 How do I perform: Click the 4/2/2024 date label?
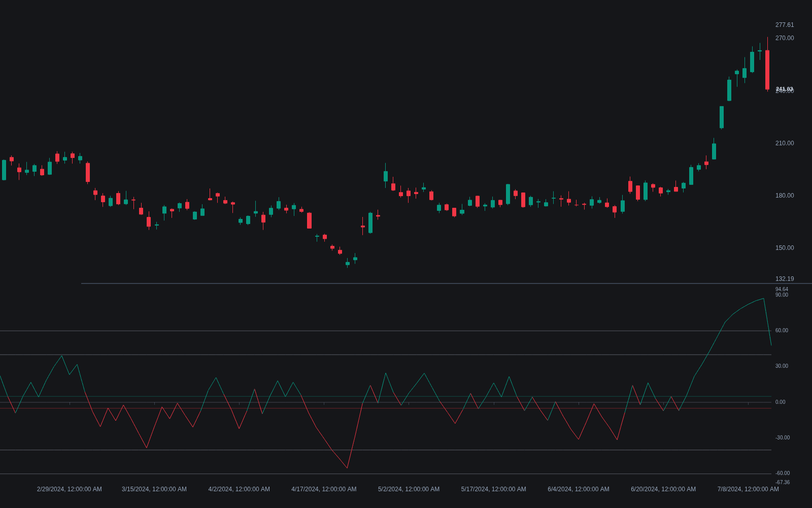pyautogui.click(x=239, y=489)
